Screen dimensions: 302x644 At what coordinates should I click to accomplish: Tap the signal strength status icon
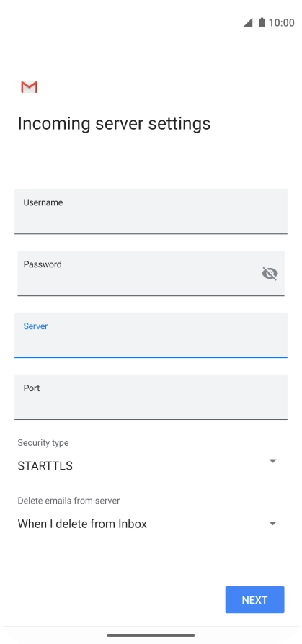click(x=248, y=22)
